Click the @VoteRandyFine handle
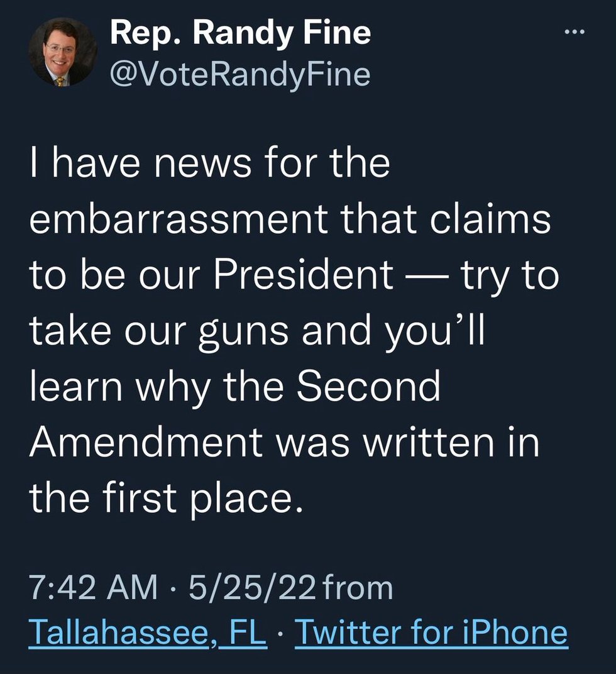The height and width of the screenshot is (674, 616). [x=240, y=75]
